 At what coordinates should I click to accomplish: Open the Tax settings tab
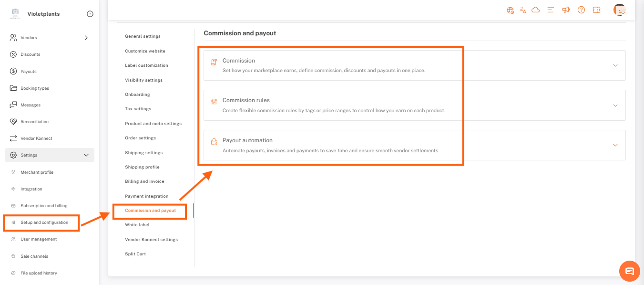[x=138, y=109]
